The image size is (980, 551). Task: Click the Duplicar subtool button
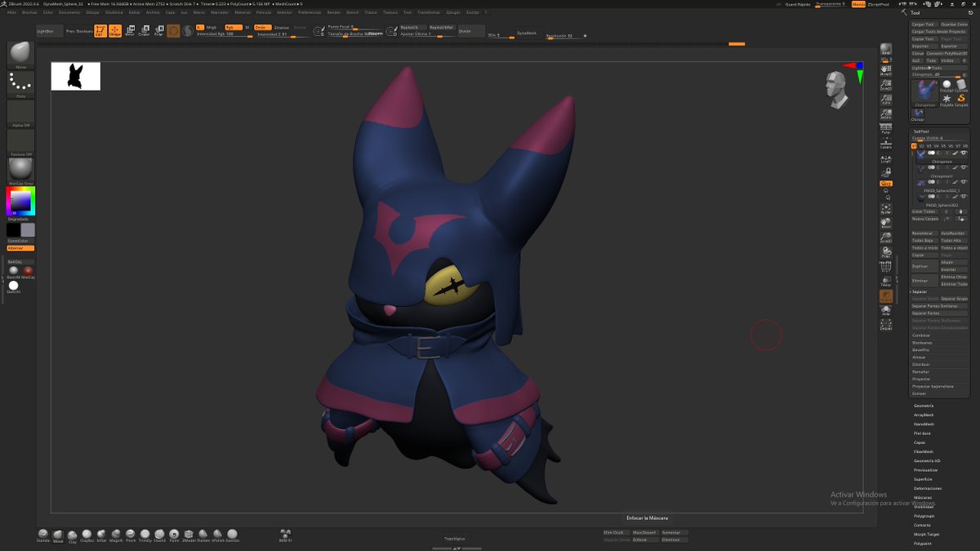pos(924,266)
